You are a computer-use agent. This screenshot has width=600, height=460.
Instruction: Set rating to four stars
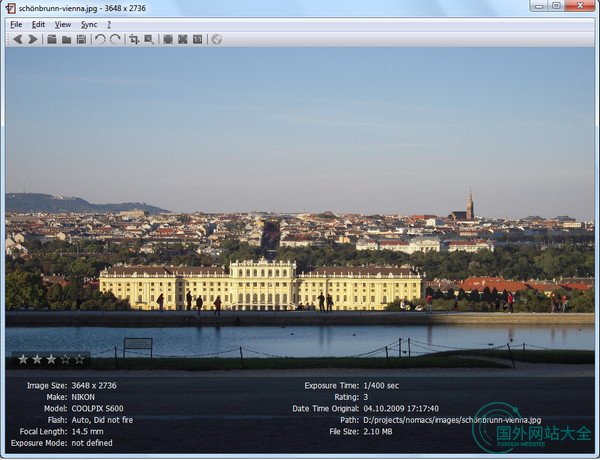pyautogui.click(x=65, y=358)
